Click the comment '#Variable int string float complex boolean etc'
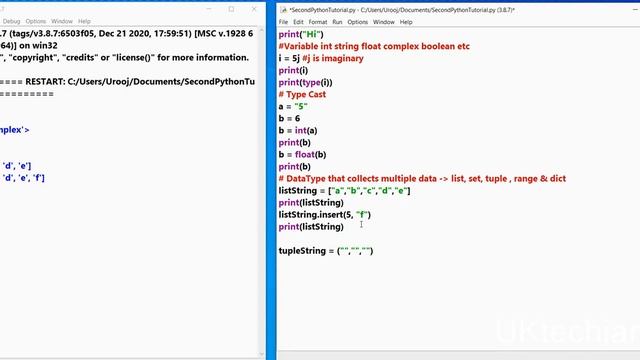The height and width of the screenshot is (360, 640). pos(374,46)
